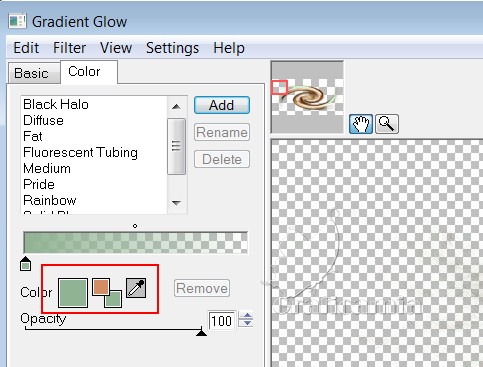Select the magnifier zoom tool
This screenshot has height=367, width=483.
[x=387, y=124]
